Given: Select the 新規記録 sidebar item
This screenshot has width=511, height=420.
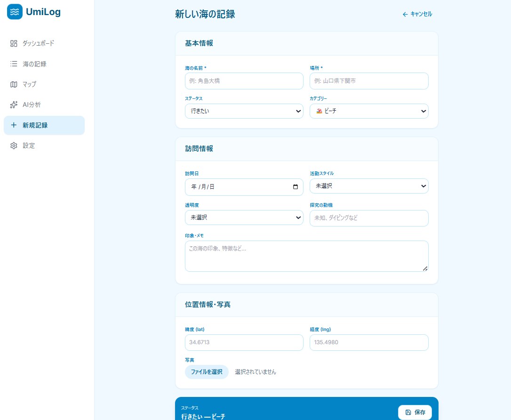Looking at the screenshot, I should click(44, 125).
